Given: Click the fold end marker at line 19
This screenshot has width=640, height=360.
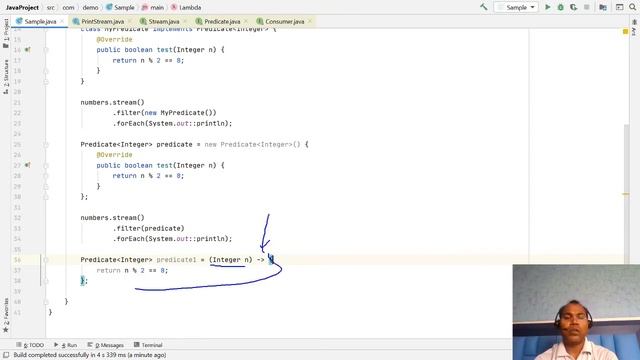Looking at the screenshot, I should pyautogui.click(x=46, y=81).
